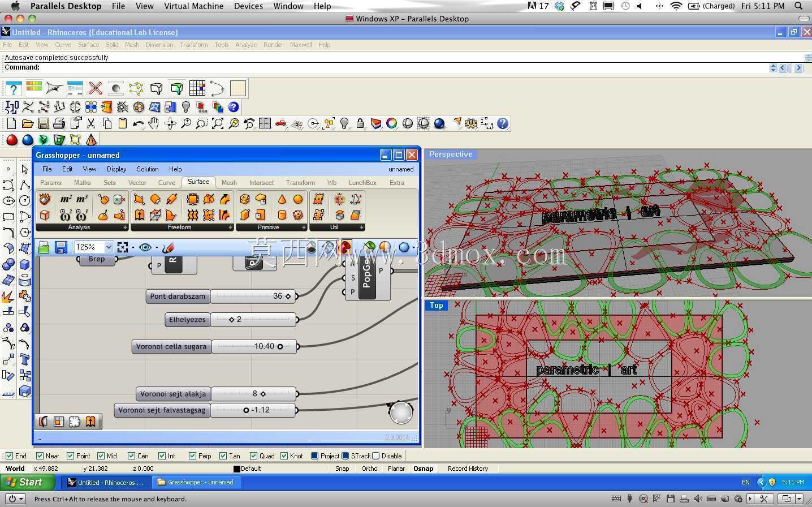The image size is (812, 507).
Task: Click the Print icon in the Rhino toolbar
Action: pyautogui.click(x=59, y=123)
